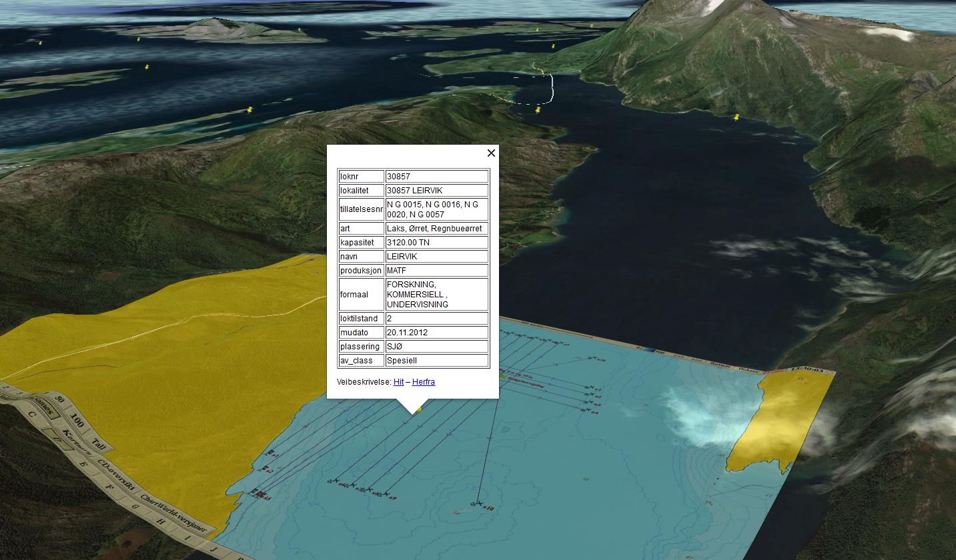This screenshot has height=560, width=956.
Task: Click the 'MATF' produksjon value
Action: point(437,271)
